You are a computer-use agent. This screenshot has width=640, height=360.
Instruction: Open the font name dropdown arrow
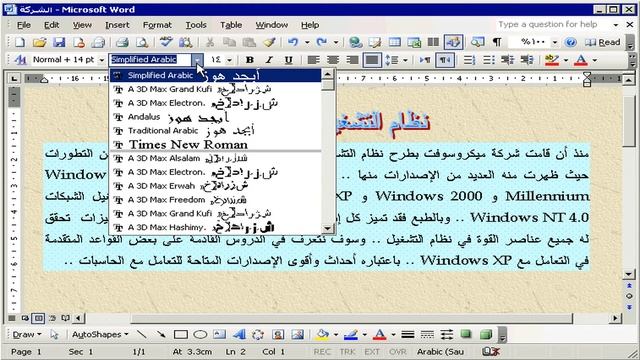pyautogui.click(x=198, y=60)
